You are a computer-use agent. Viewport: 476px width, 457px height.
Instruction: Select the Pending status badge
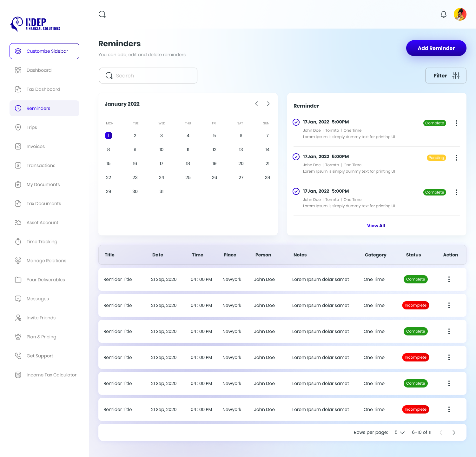pos(436,158)
